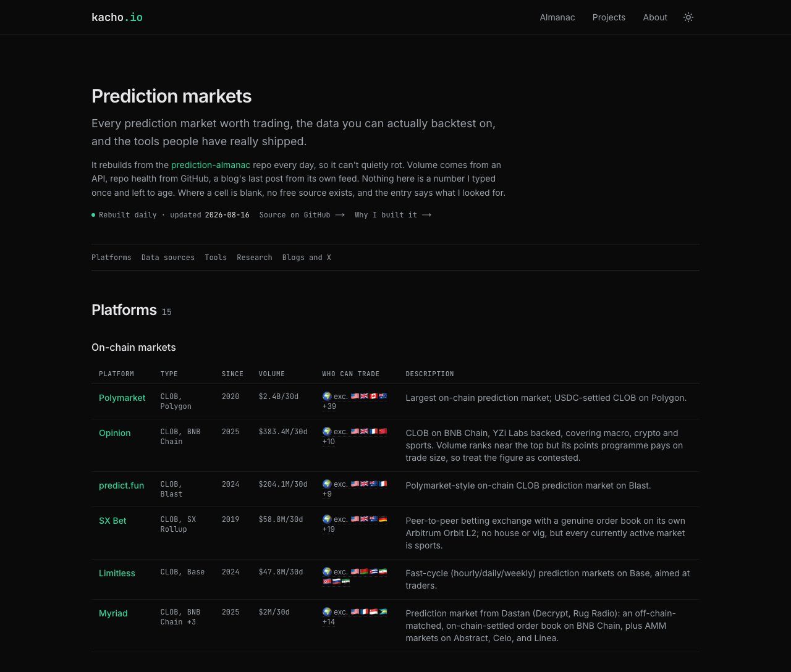Open the Why I built it link
This screenshot has height=672, width=791.
pyautogui.click(x=393, y=215)
